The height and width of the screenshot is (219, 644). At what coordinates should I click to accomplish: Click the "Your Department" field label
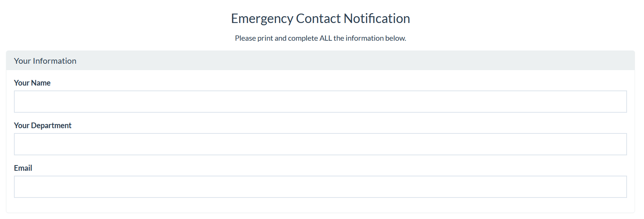[x=43, y=126]
